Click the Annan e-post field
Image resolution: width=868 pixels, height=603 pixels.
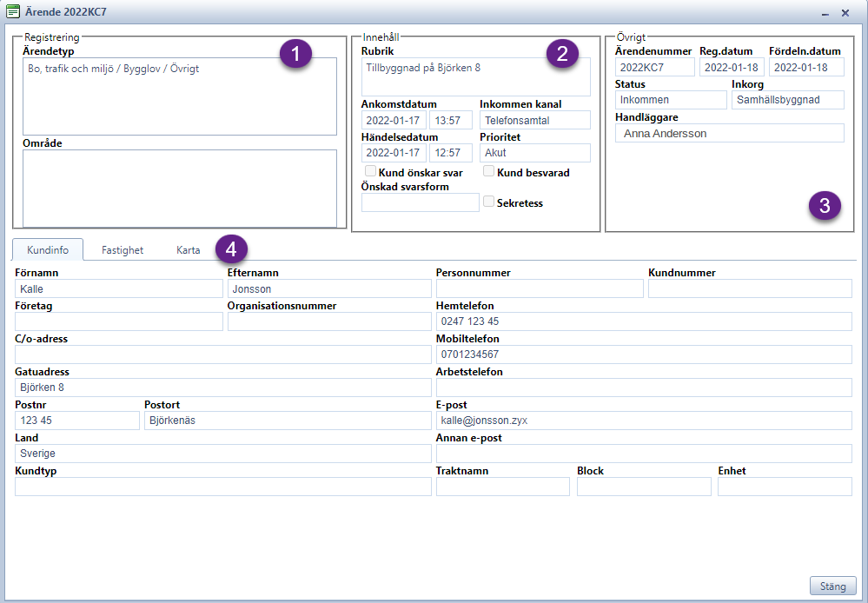click(x=644, y=453)
